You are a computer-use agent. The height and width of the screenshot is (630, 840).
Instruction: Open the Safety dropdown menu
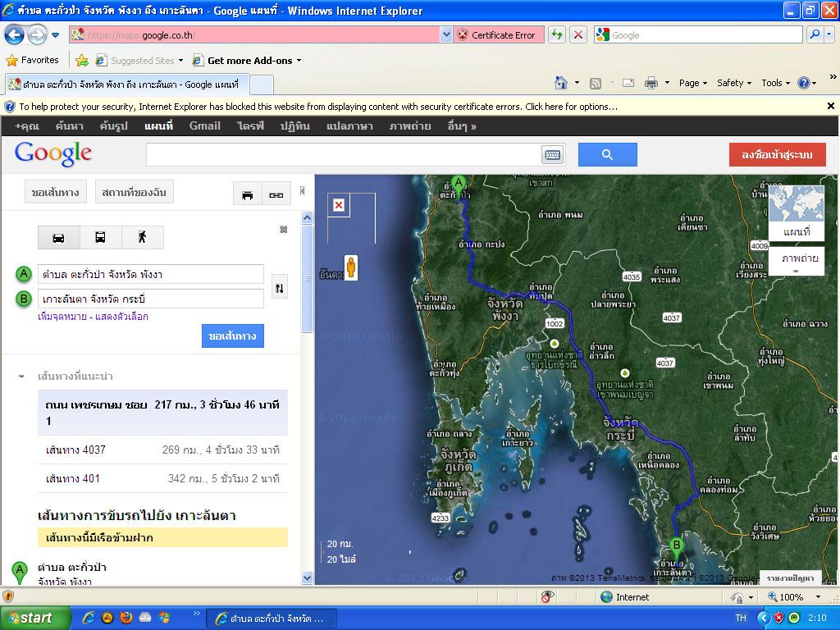(733, 83)
